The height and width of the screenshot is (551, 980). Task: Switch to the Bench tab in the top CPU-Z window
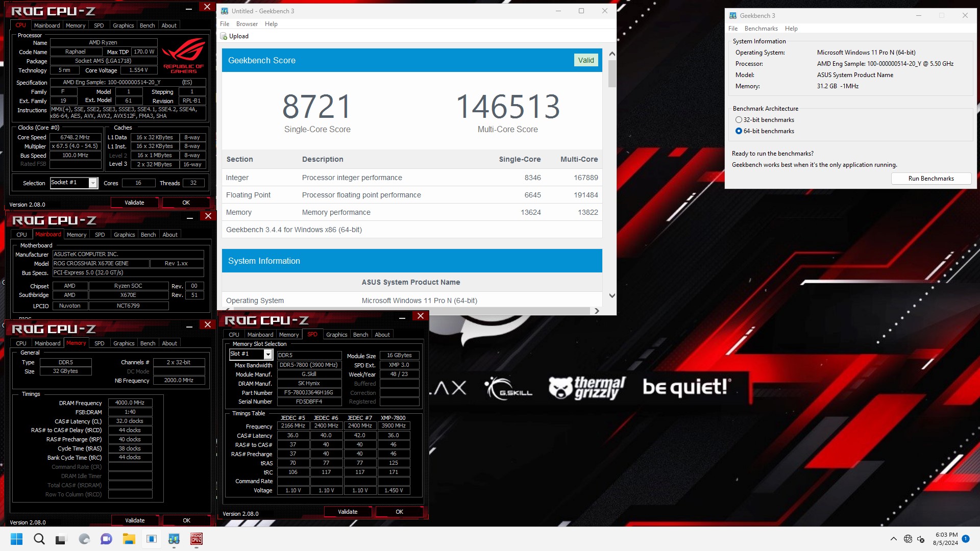click(147, 26)
